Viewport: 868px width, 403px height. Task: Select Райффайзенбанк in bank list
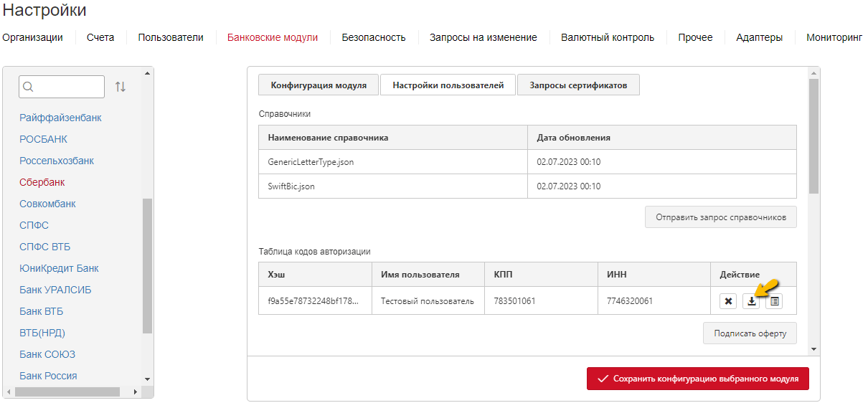60,118
